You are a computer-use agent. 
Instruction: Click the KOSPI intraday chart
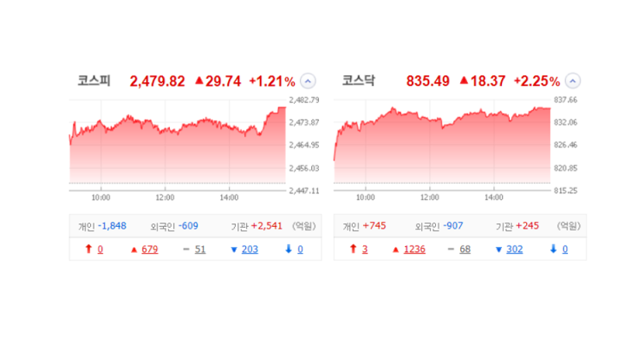pyautogui.click(x=178, y=145)
